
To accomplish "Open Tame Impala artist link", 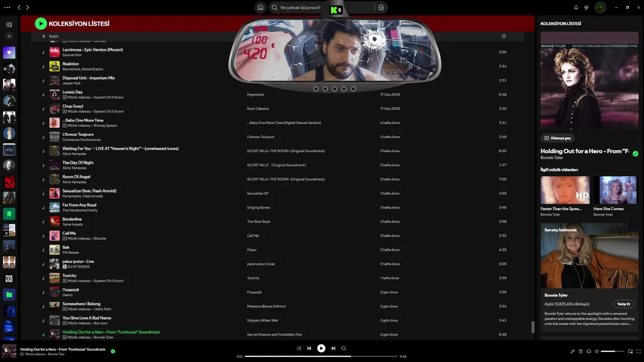I will (x=72, y=224).
